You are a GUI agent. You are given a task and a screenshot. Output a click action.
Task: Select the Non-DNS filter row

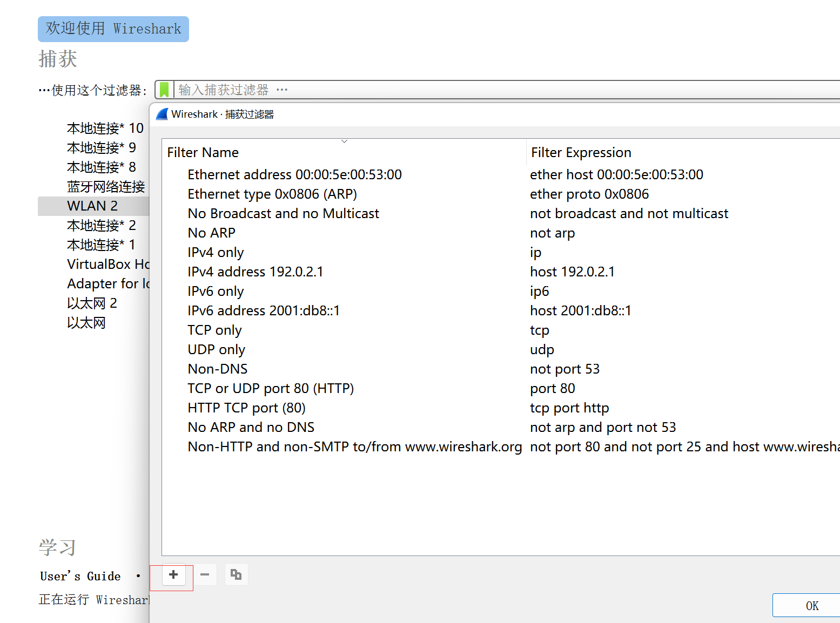tap(218, 369)
